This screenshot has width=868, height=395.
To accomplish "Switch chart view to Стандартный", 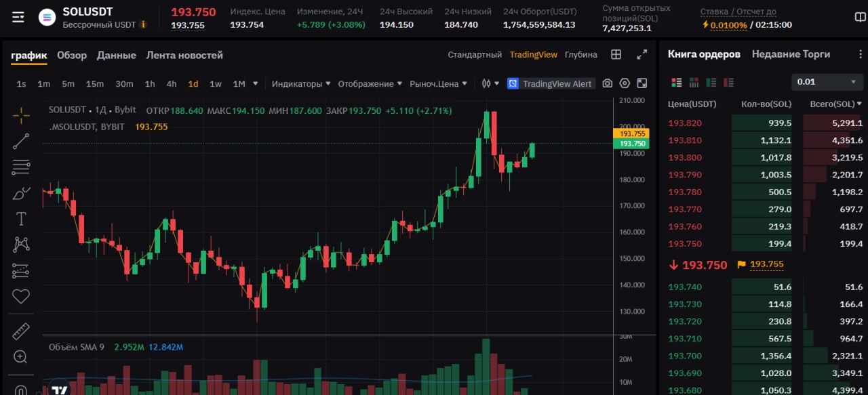I will [475, 55].
